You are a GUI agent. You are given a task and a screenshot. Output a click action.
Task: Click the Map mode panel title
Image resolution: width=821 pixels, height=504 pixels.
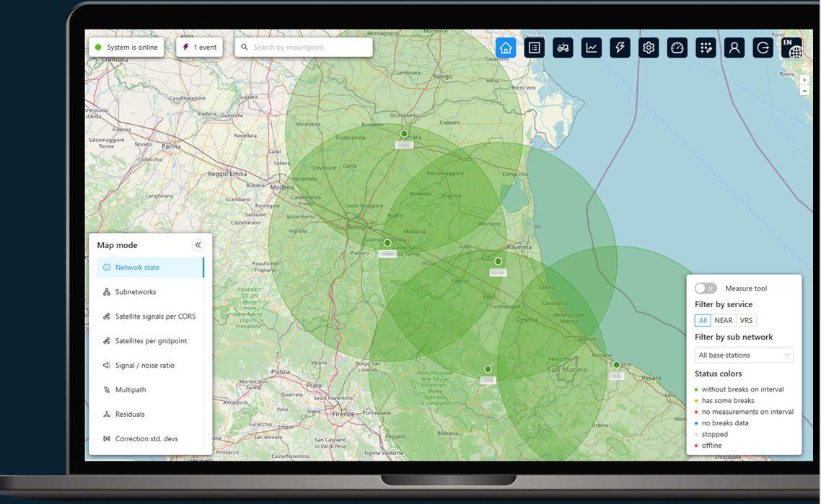[118, 245]
